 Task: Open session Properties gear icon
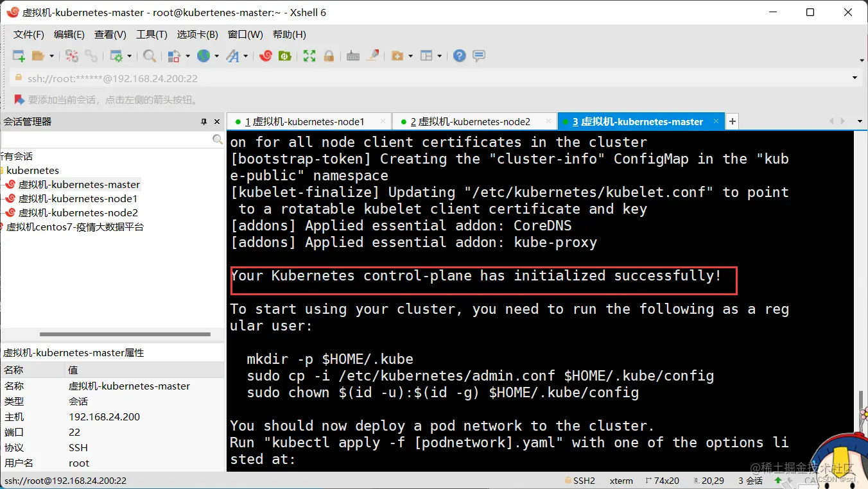pos(116,56)
